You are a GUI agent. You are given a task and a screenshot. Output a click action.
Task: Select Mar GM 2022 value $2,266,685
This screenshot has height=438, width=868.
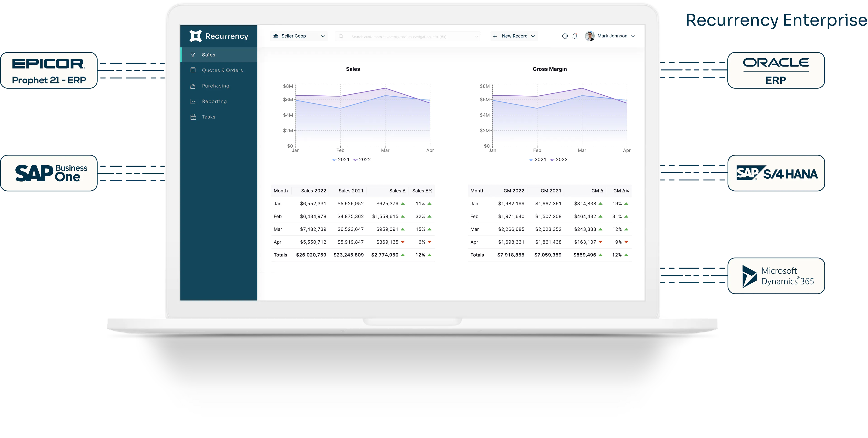tap(511, 229)
